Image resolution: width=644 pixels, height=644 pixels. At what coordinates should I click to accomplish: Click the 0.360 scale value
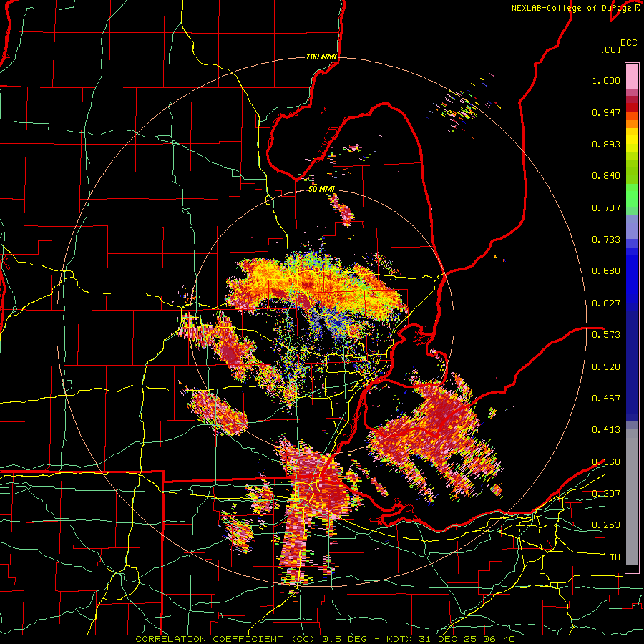click(606, 462)
